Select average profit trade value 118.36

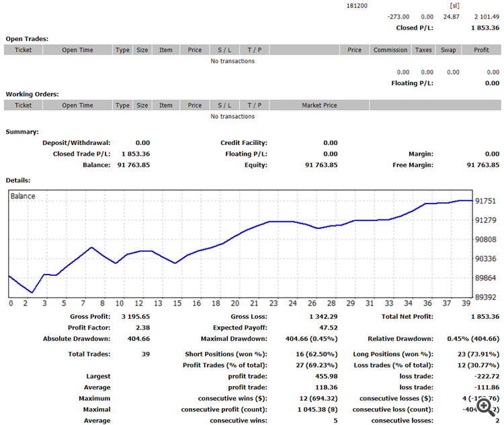click(x=326, y=387)
